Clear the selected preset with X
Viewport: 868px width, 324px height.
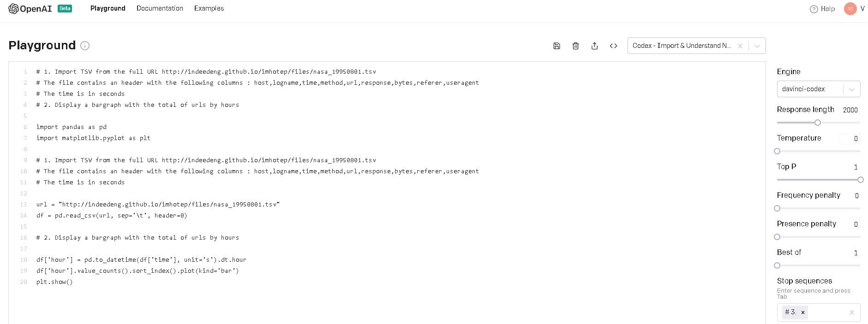(740, 46)
